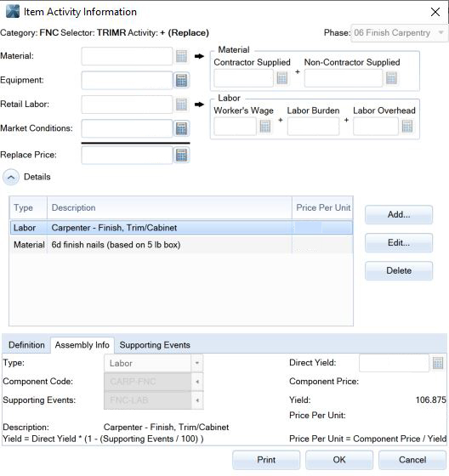
Task: Click the Edit... button
Action: click(399, 243)
